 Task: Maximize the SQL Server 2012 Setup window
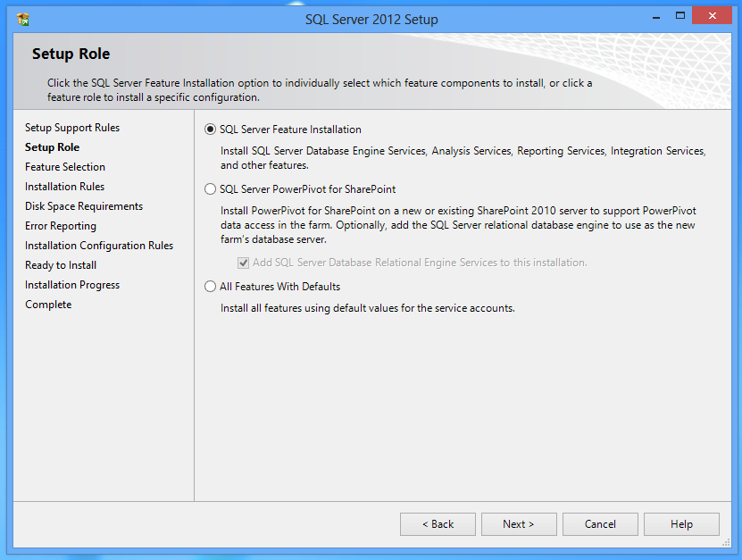click(x=680, y=15)
